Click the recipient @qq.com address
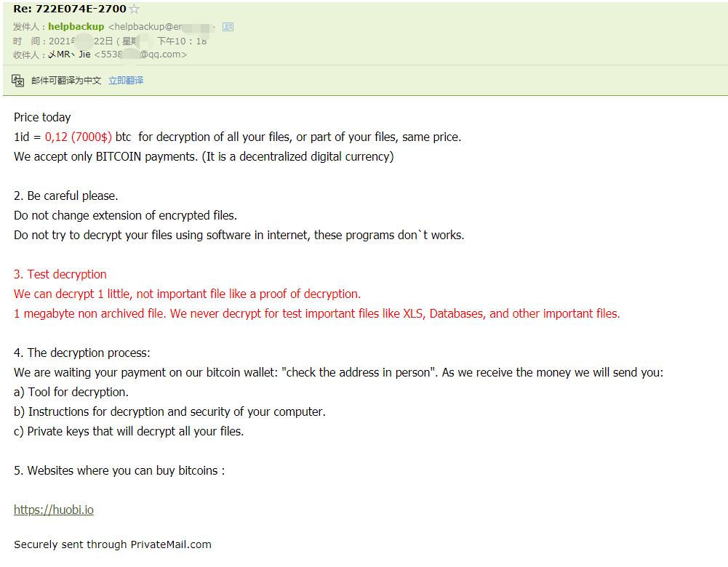Image resolution: width=728 pixels, height=567 pixels. pyautogui.click(x=140, y=55)
